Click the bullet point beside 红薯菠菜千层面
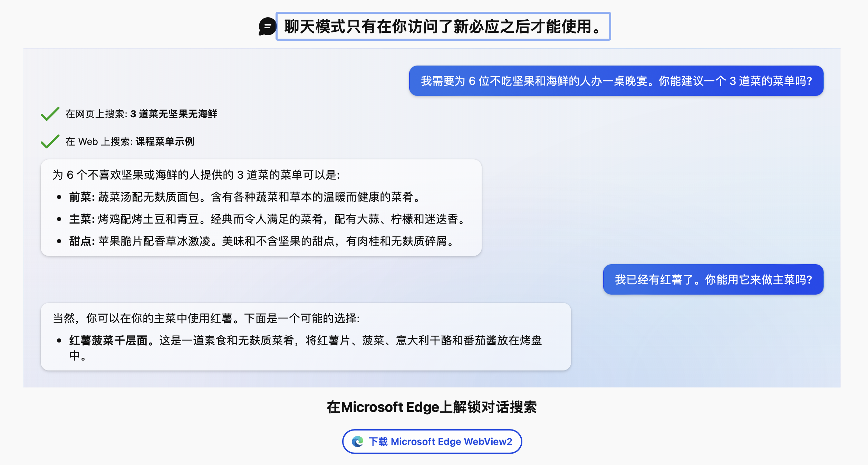This screenshot has width=868, height=465. [59, 340]
